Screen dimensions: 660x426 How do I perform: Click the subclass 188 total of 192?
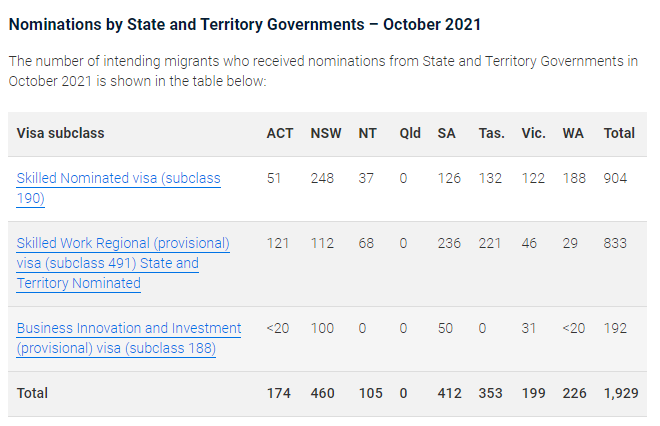point(616,329)
